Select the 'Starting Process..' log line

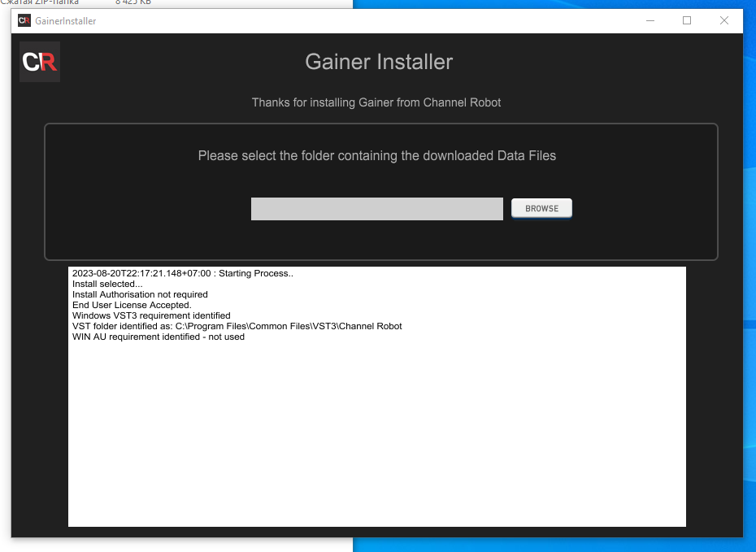click(183, 273)
